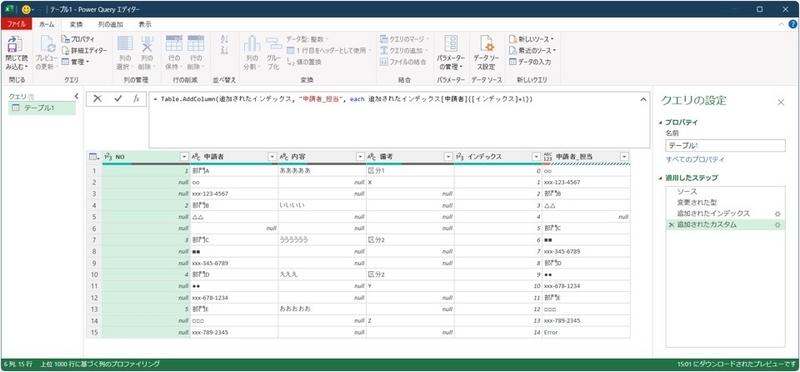Screen dimensions: 800x372
Task: Click the smiley feedback icon in title bar
Action: pyautogui.click(x=27, y=9)
